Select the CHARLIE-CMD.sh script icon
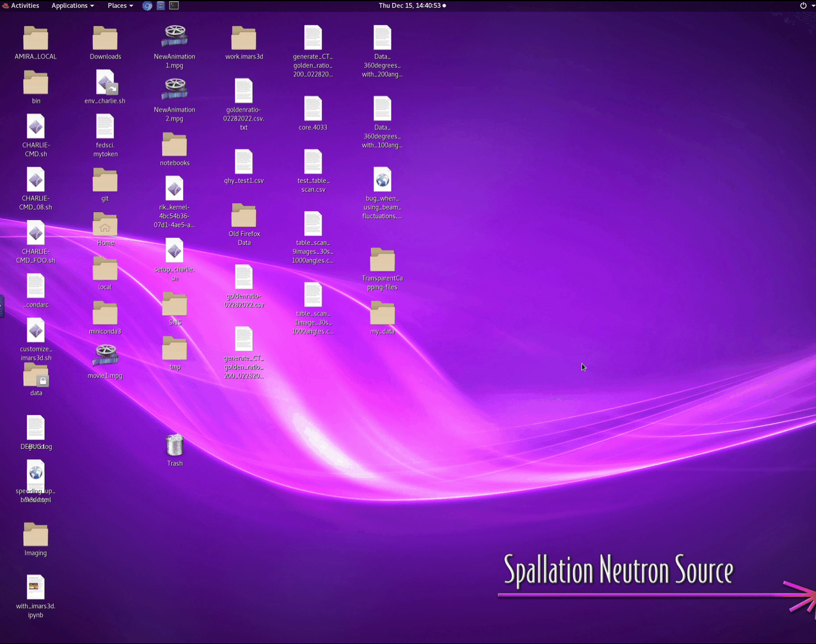The height and width of the screenshot is (644, 816). 36,128
